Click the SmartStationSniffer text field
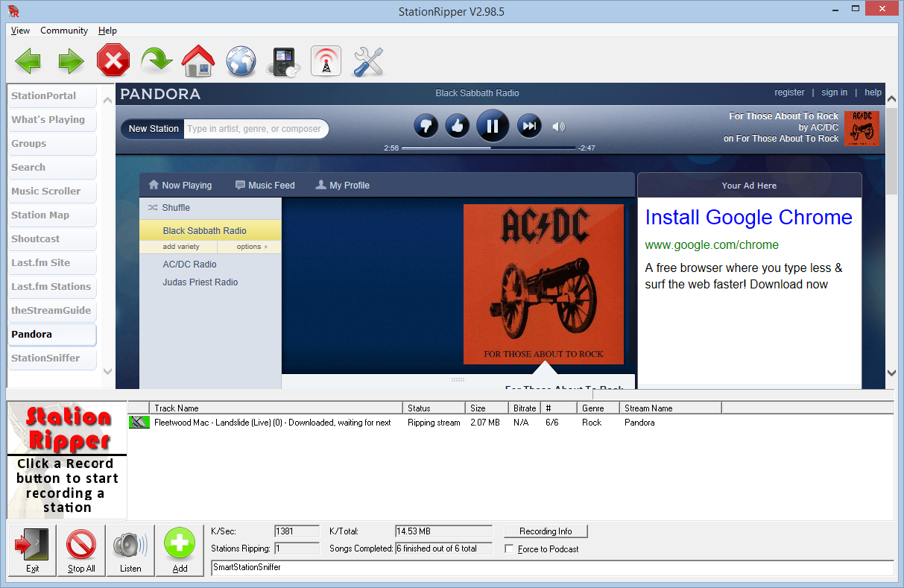 point(552,568)
